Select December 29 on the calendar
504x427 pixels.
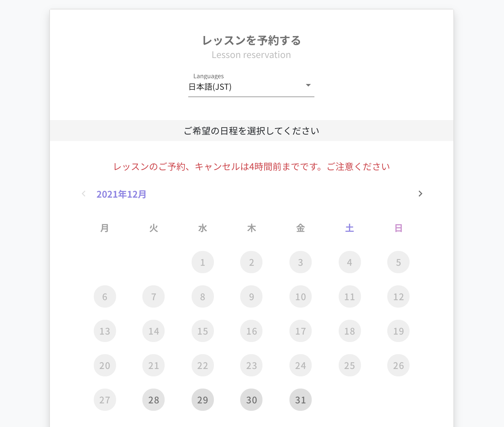pyautogui.click(x=202, y=400)
